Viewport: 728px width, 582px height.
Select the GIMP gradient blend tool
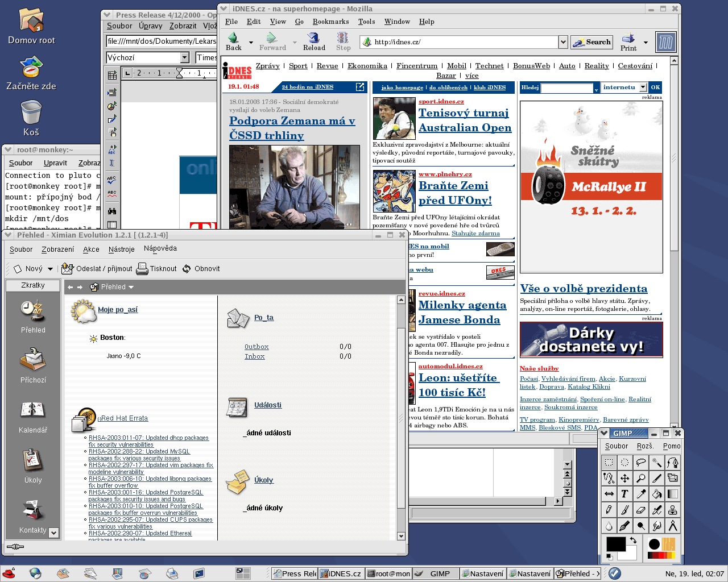pyautogui.click(x=673, y=494)
